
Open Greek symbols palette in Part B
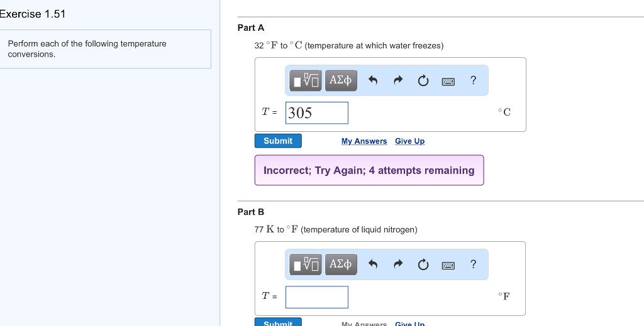340,264
